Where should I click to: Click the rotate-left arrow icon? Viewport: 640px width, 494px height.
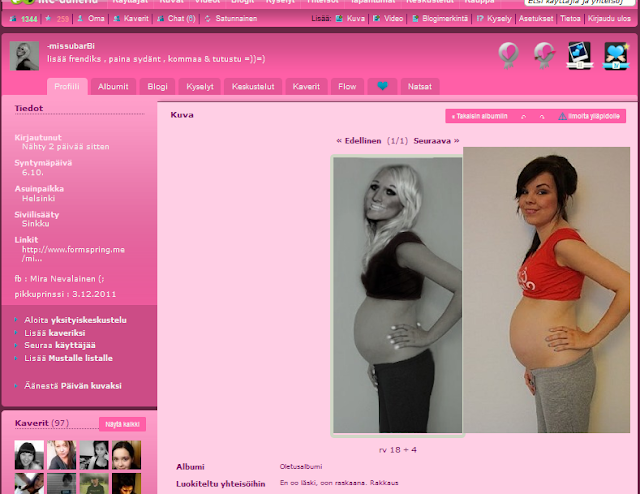pos(524,117)
